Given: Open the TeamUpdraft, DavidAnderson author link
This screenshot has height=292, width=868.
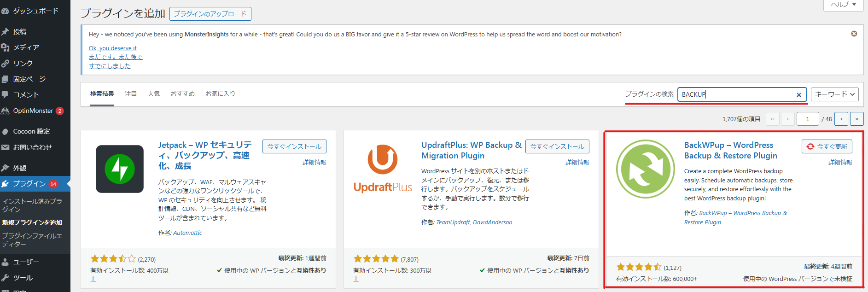Looking at the screenshot, I should (474, 222).
